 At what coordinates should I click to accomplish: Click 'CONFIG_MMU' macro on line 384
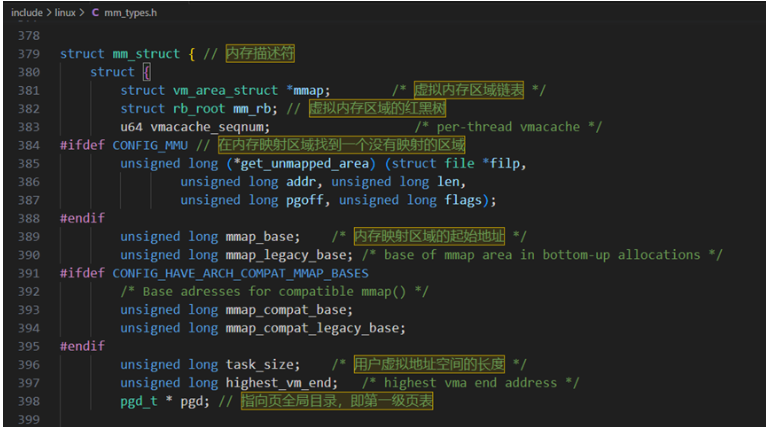tap(150, 145)
